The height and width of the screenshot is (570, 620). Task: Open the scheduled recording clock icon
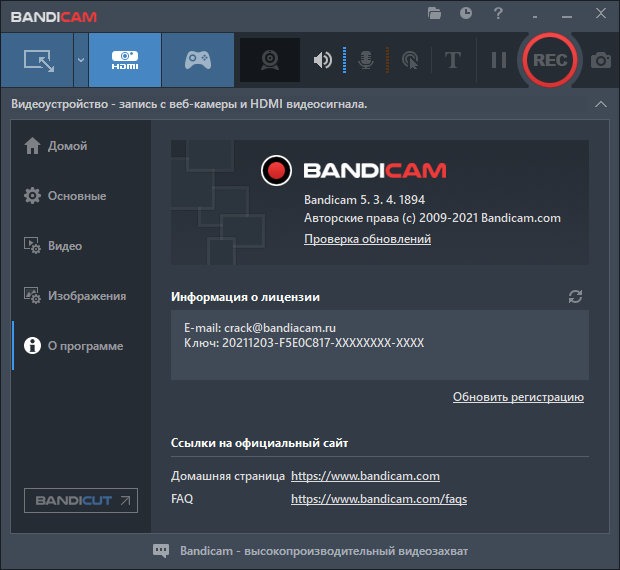click(465, 14)
